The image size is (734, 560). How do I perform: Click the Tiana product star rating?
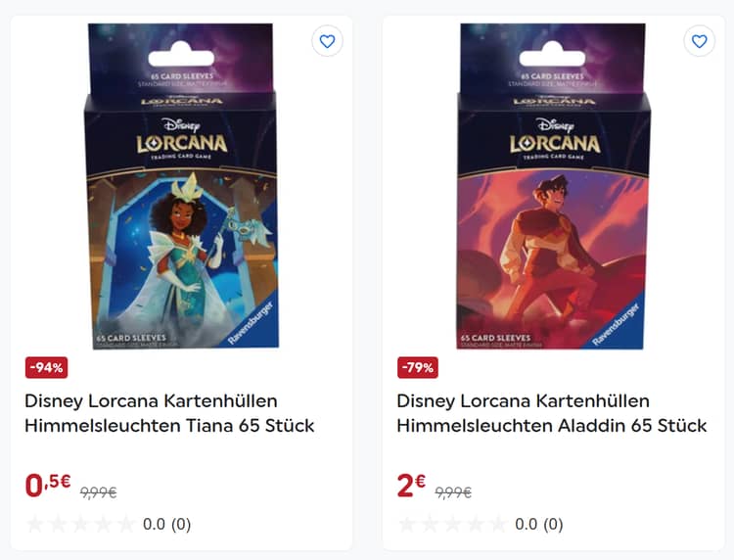pyautogui.click(x=81, y=524)
